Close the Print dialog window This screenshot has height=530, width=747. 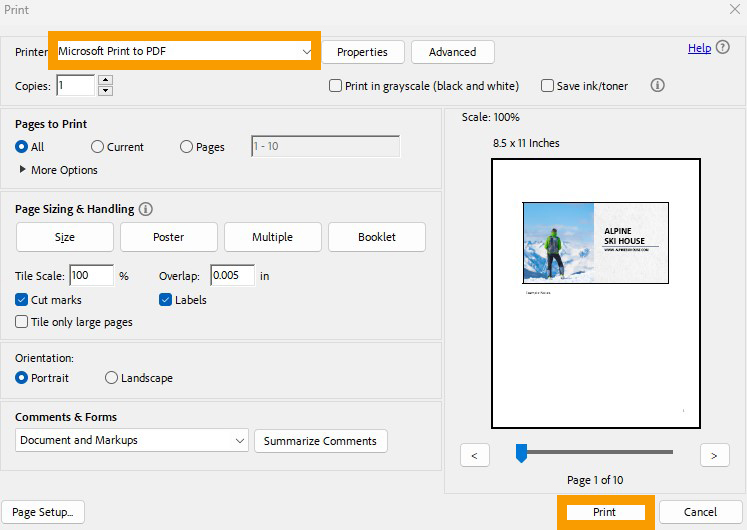(x=734, y=9)
